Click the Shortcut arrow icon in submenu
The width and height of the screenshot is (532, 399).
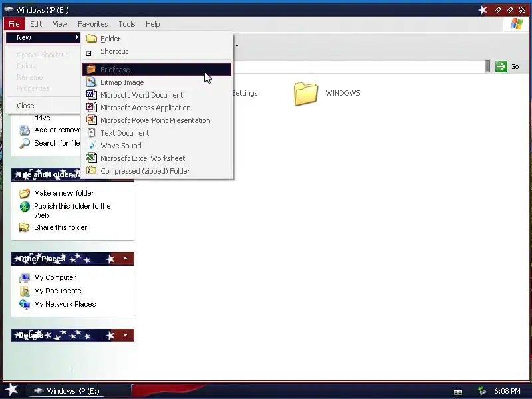pyautogui.click(x=89, y=53)
